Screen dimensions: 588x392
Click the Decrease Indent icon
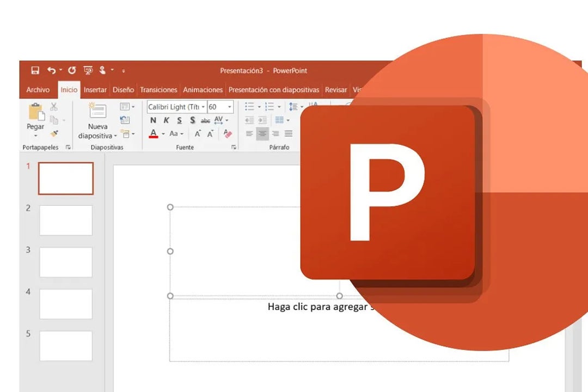249,120
